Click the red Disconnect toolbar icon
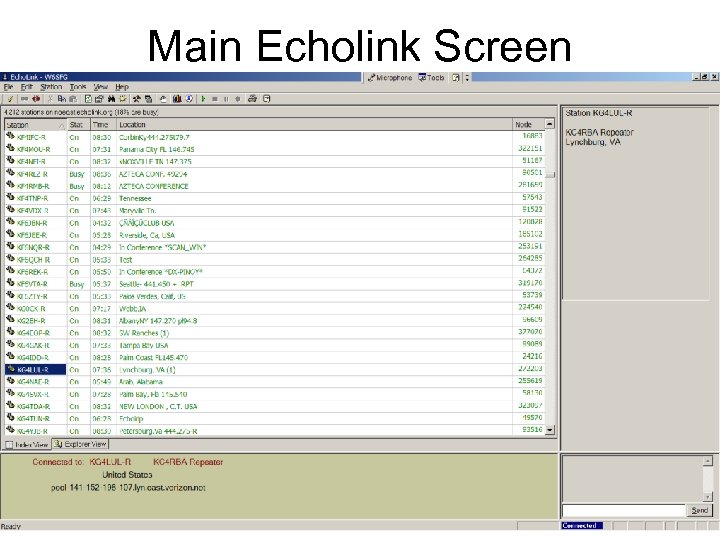This screenshot has width=720, height=540. [36, 99]
